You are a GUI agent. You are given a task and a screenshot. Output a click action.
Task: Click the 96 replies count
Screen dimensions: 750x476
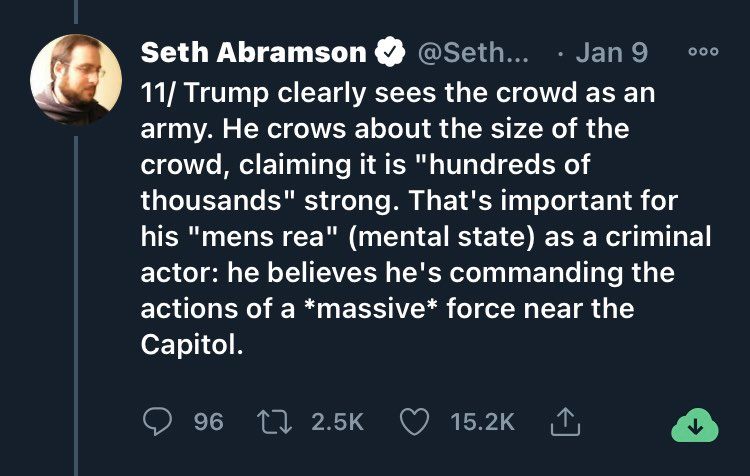pos(208,423)
